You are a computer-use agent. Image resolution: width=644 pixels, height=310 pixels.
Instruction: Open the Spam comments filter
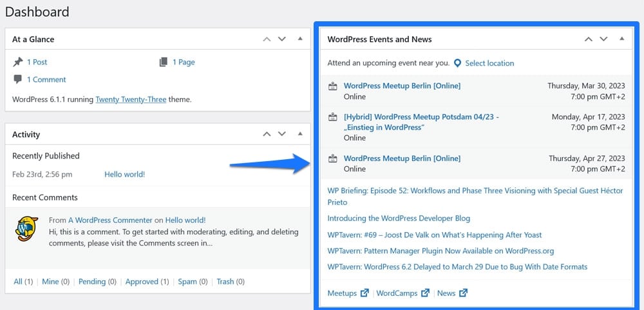pyautogui.click(x=187, y=282)
